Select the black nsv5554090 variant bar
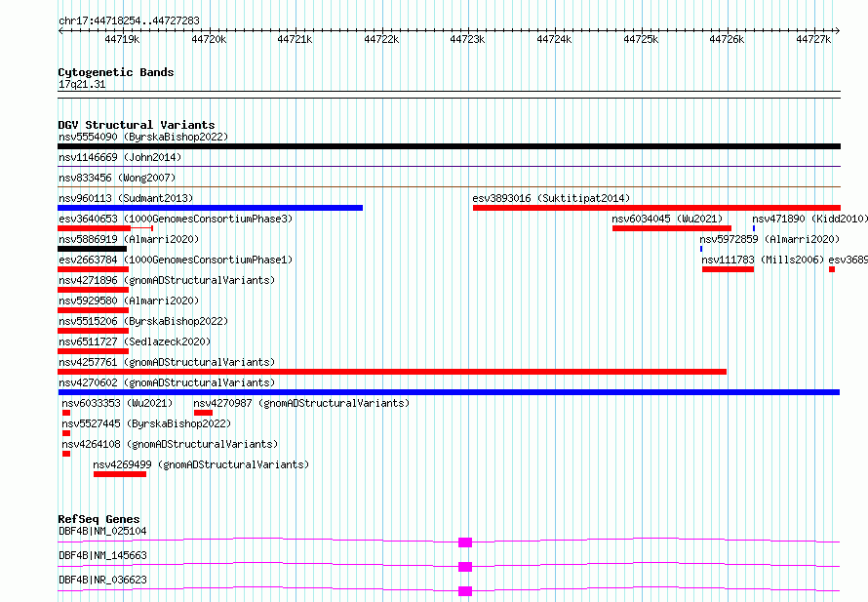The width and height of the screenshot is (868, 602). pos(449,146)
